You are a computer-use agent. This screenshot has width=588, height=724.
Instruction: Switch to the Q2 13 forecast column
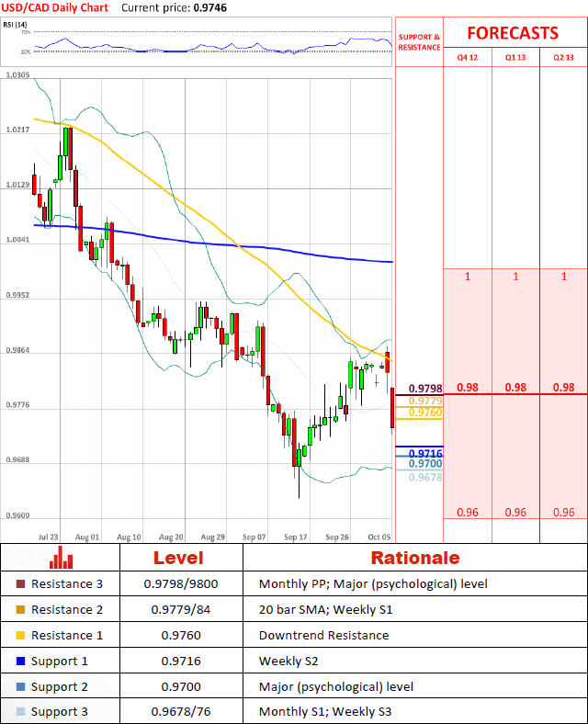click(563, 57)
